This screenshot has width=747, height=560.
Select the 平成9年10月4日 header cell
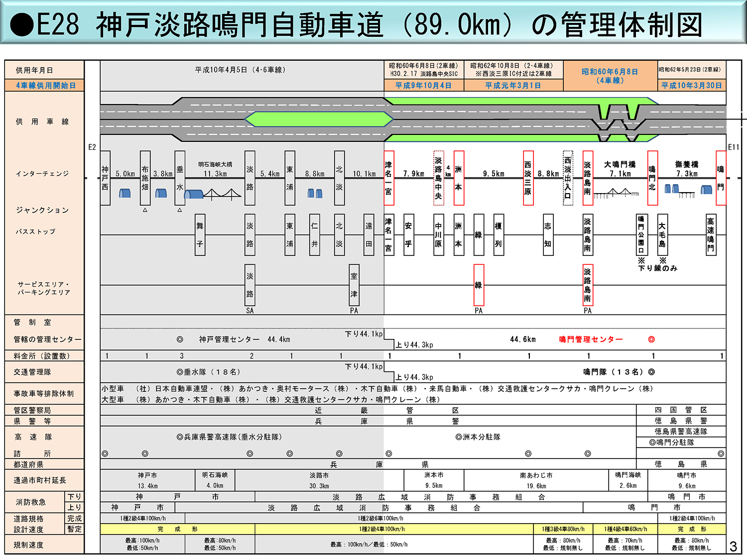[x=423, y=86]
